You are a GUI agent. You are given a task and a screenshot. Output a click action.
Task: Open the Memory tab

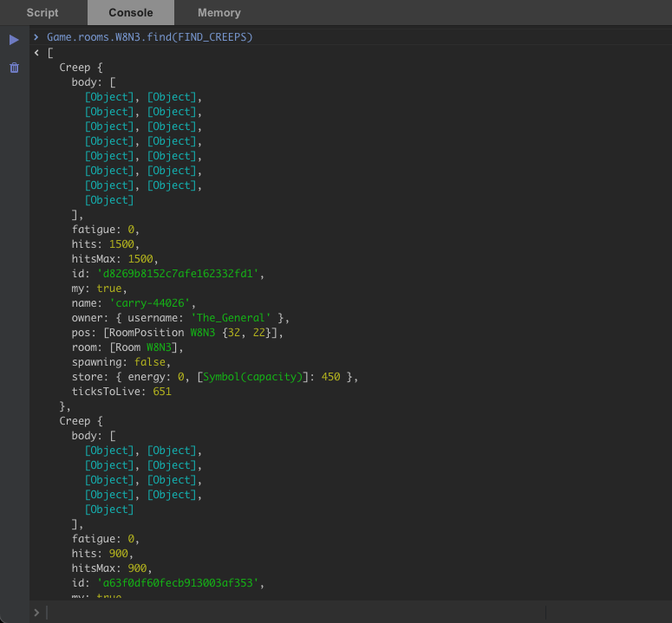219,13
